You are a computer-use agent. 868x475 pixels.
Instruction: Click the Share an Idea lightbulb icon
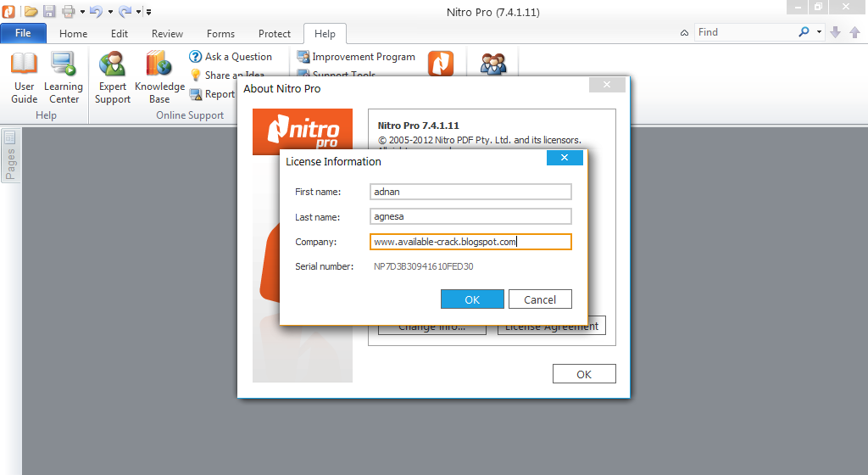pyautogui.click(x=196, y=75)
